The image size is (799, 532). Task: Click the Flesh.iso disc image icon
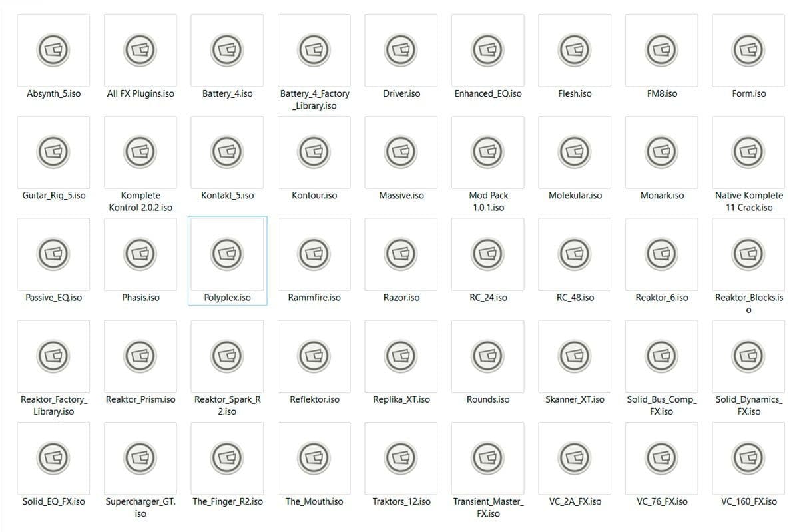pyautogui.click(x=575, y=50)
